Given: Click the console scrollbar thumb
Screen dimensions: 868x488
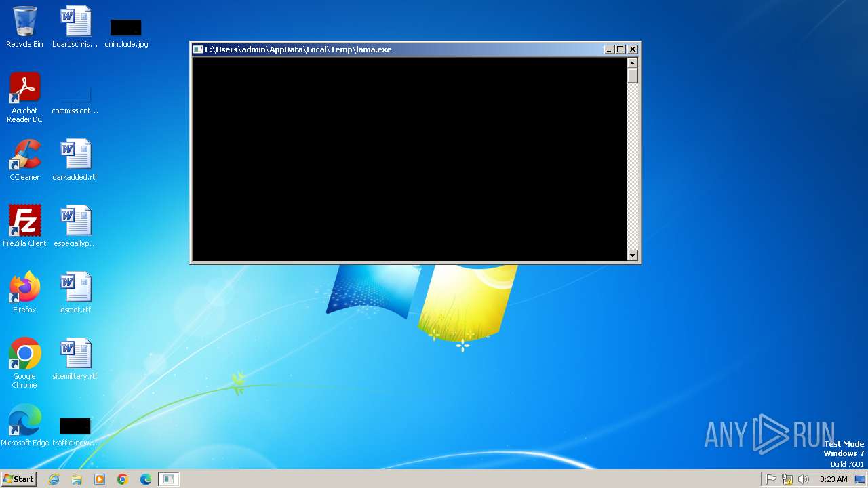Looking at the screenshot, I should 633,75.
